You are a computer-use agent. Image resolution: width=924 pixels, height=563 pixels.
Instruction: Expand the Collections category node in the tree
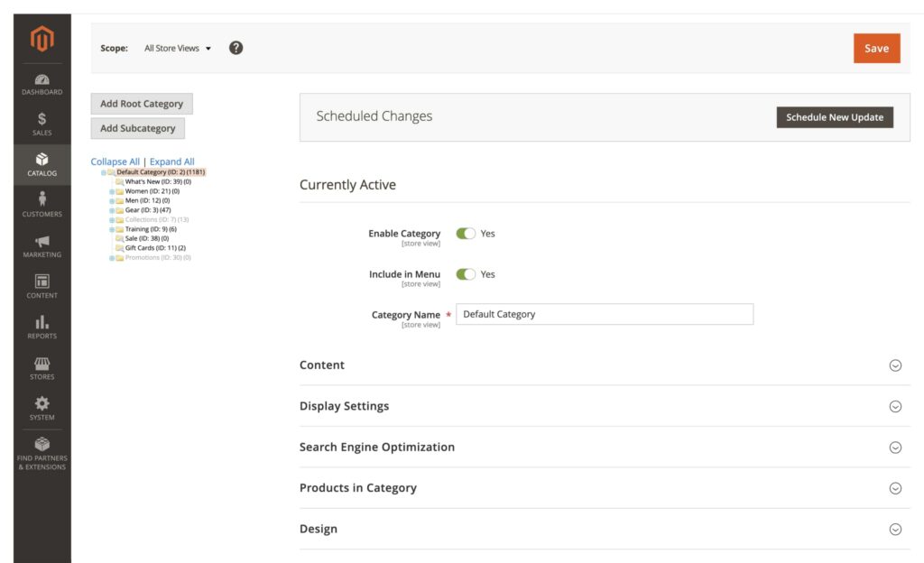point(112,219)
